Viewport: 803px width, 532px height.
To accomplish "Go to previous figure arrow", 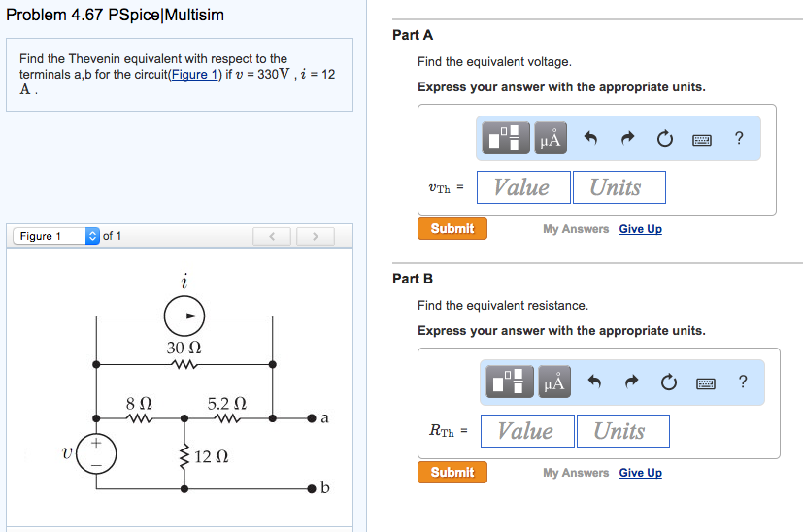I will [x=272, y=236].
